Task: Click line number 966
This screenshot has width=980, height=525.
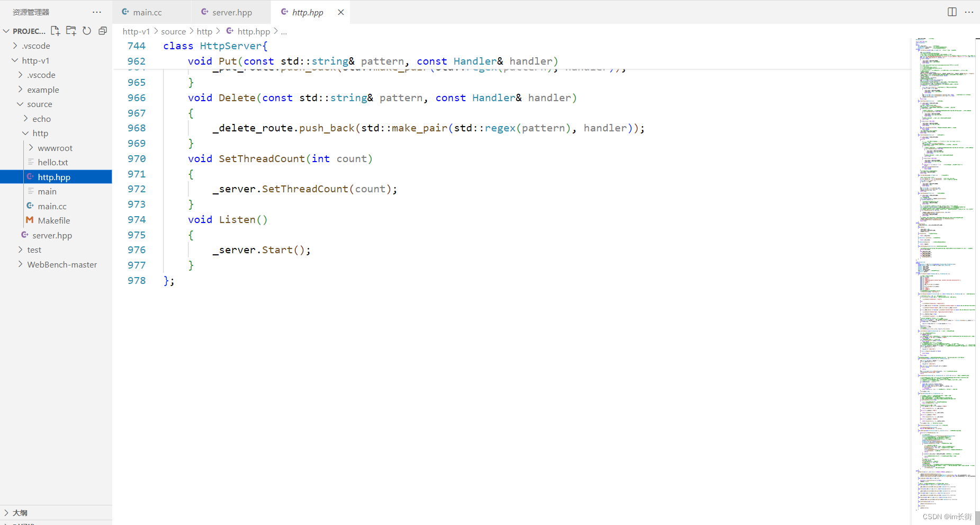Action: click(137, 98)
